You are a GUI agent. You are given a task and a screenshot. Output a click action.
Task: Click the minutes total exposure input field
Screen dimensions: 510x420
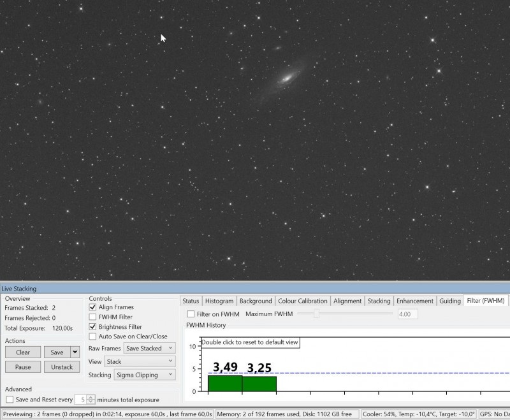pos(81,400)
